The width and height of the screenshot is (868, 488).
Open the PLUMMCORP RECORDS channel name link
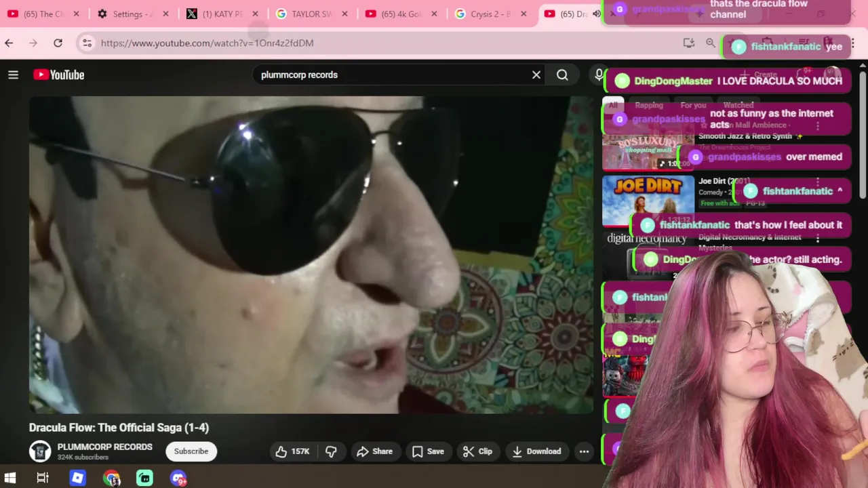(105, 447)
